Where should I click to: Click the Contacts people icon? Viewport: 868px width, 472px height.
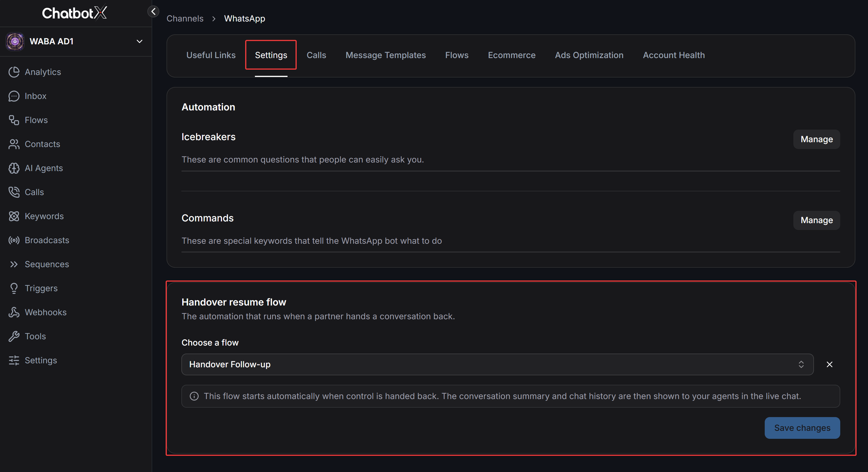(x=14, y=144)
